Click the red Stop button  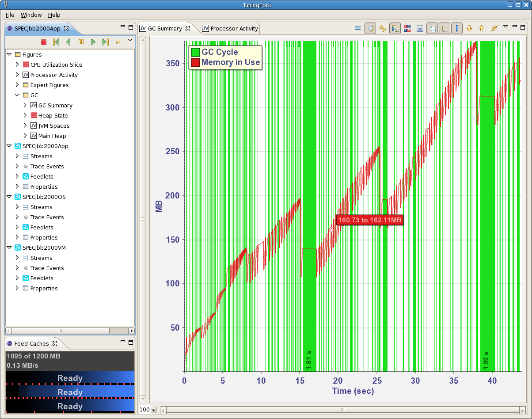pos(44,42)
